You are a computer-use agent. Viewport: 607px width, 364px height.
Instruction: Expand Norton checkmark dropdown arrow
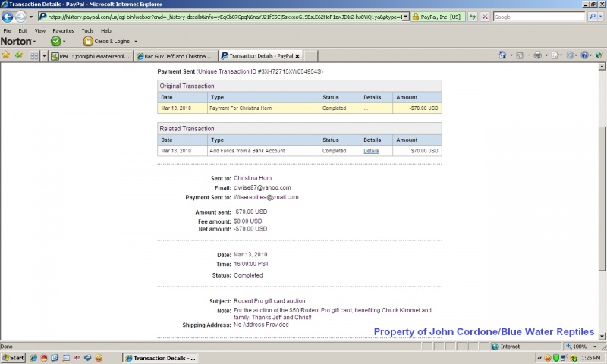pyautogui.click(x=64, y=42)
